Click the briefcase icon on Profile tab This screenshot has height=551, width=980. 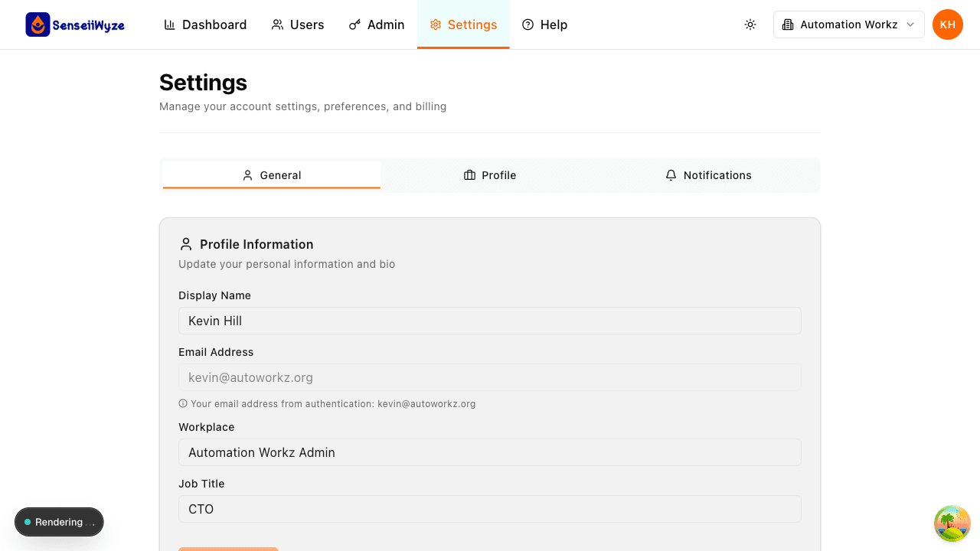tap(469, 175)
